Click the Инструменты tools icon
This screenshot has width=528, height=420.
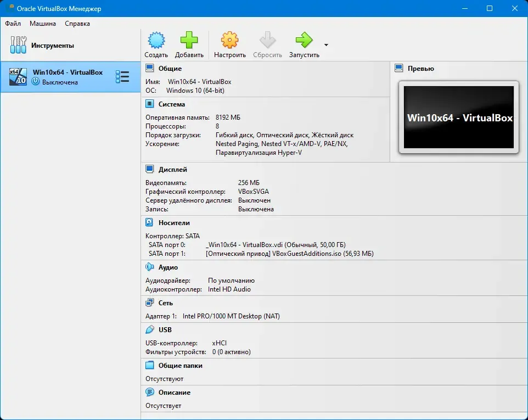click(x=18, y=45)
